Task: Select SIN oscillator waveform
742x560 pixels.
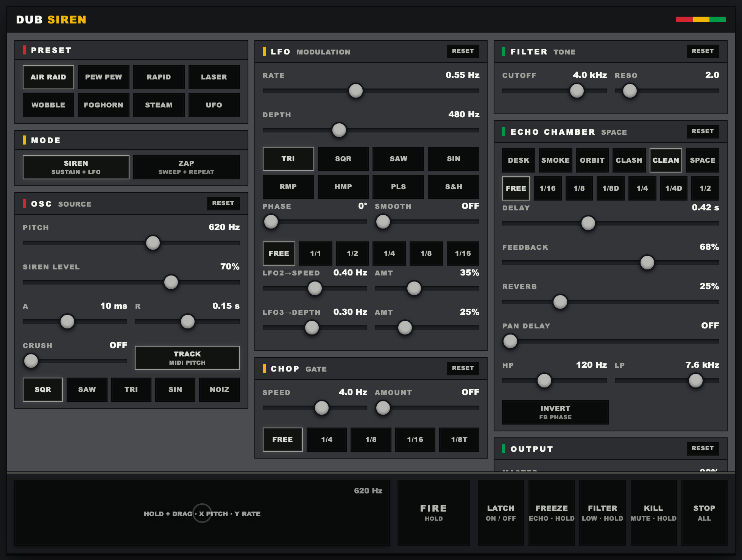Action: [175, 390]
